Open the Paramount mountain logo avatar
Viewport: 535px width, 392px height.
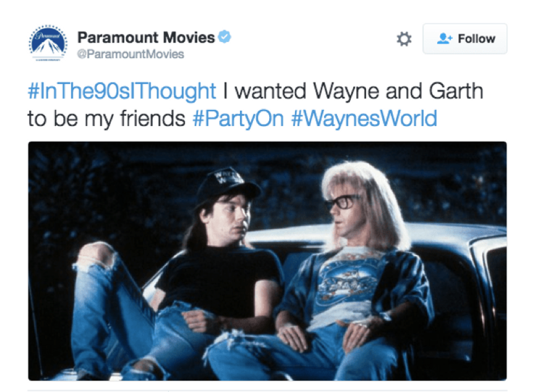(48, 43)
